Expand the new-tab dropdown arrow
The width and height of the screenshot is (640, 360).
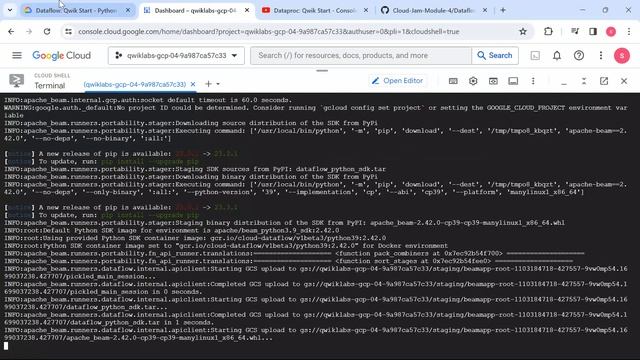pyautogui.click(x=218, y=84)
